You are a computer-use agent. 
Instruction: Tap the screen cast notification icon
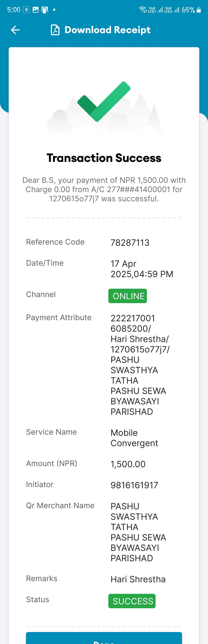(45, 10)
